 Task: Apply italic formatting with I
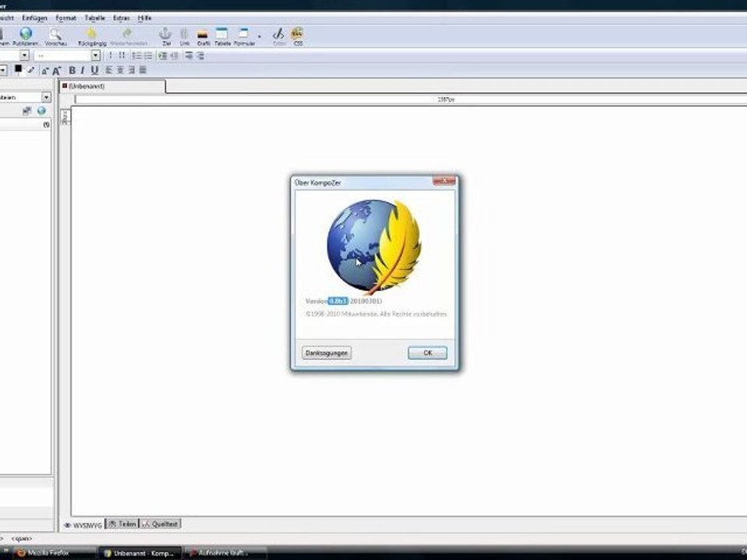click(x=82, y=71)
